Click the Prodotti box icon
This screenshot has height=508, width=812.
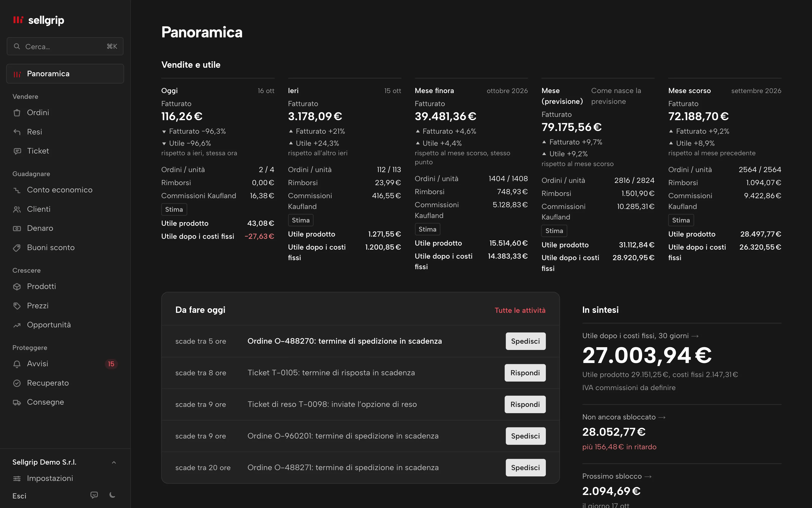click(17, 286)
